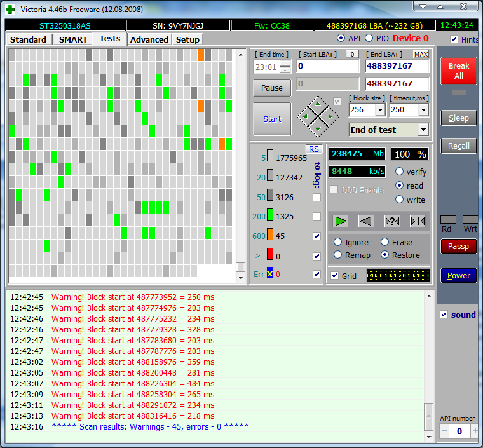Toggle the Grid checkbox

(x=335, y=276)
